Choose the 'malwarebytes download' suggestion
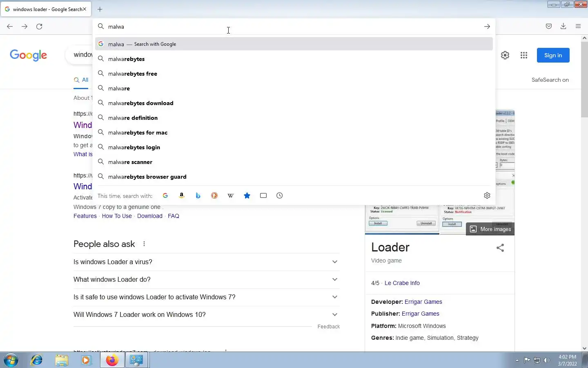588x368 pixels. tap(294, 103)
